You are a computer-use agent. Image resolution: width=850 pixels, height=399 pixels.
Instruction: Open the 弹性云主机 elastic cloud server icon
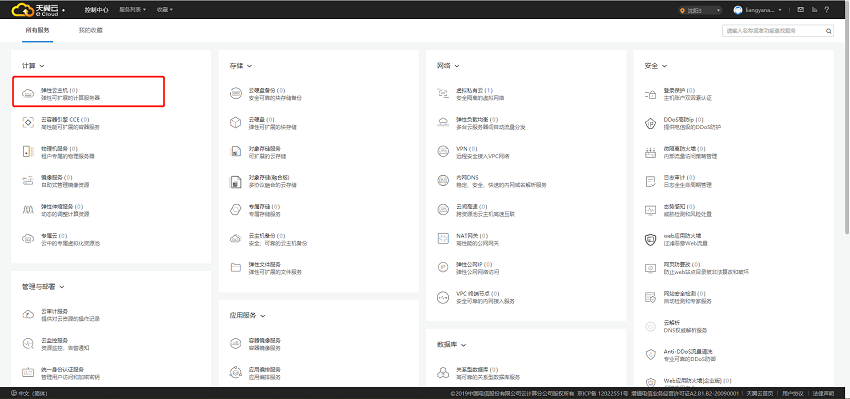coord(28,94)
